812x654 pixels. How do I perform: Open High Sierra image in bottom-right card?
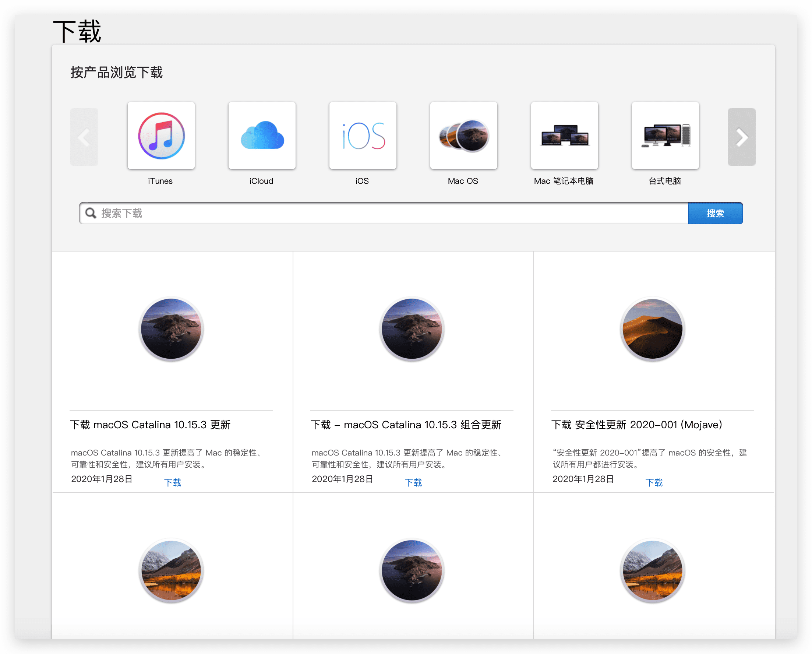pos(653,571)
